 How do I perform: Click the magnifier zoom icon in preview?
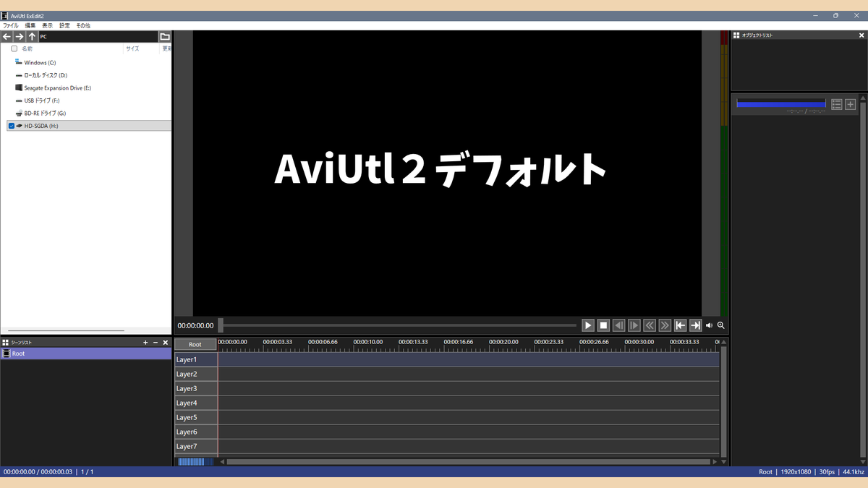[x=720, y=325]
